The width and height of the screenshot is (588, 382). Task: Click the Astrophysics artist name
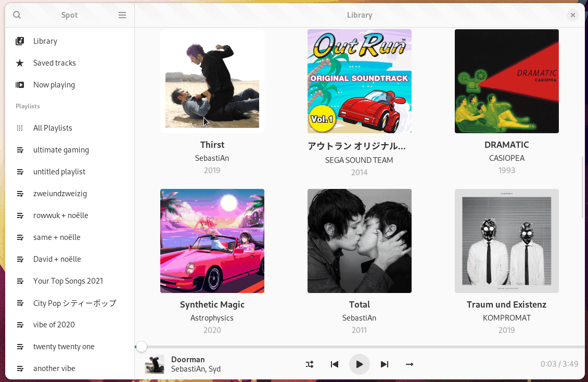(212, 318)
